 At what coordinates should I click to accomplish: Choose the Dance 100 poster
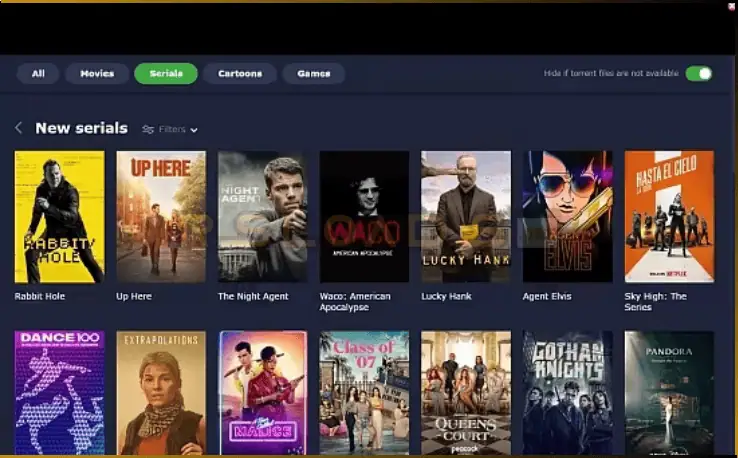(x=59, y=393)
